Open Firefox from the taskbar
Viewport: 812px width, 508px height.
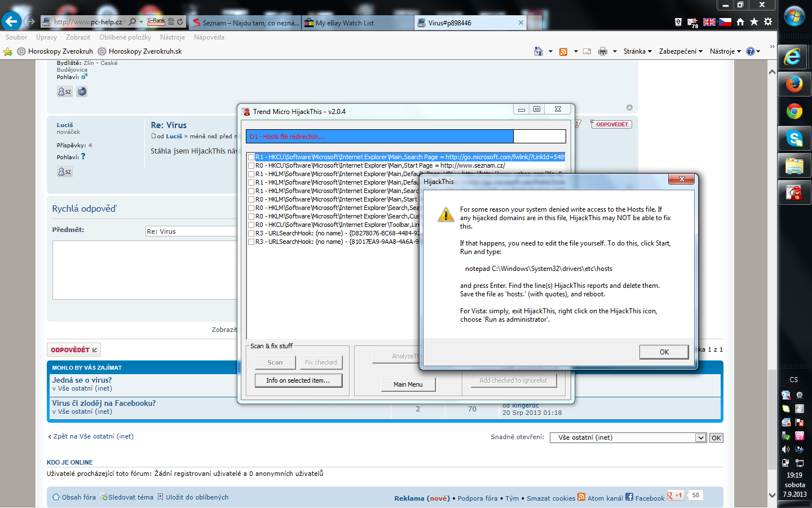[794, 84]
